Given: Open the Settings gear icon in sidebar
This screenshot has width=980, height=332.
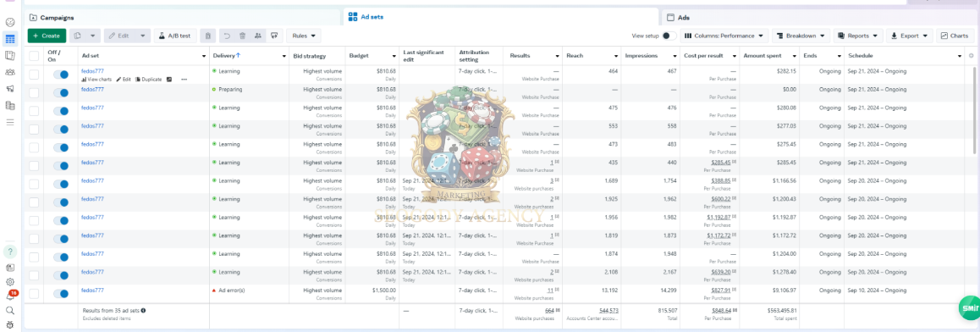Looking at the screenshot, I should point(10,282).
